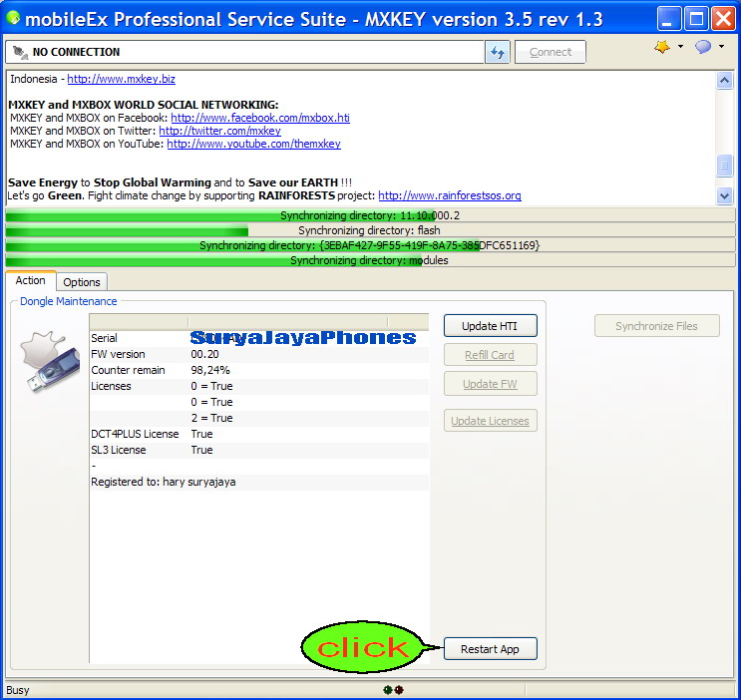Select the DCT4PLUS License row
Viewport: 741px width, 700px height.
click(x=259, y=434)
